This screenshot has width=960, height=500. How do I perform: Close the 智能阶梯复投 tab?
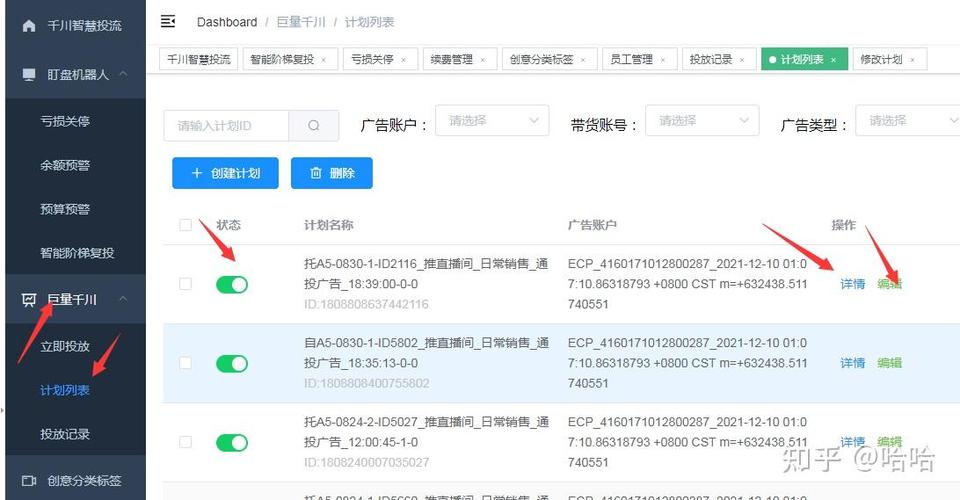click(324, 60)
